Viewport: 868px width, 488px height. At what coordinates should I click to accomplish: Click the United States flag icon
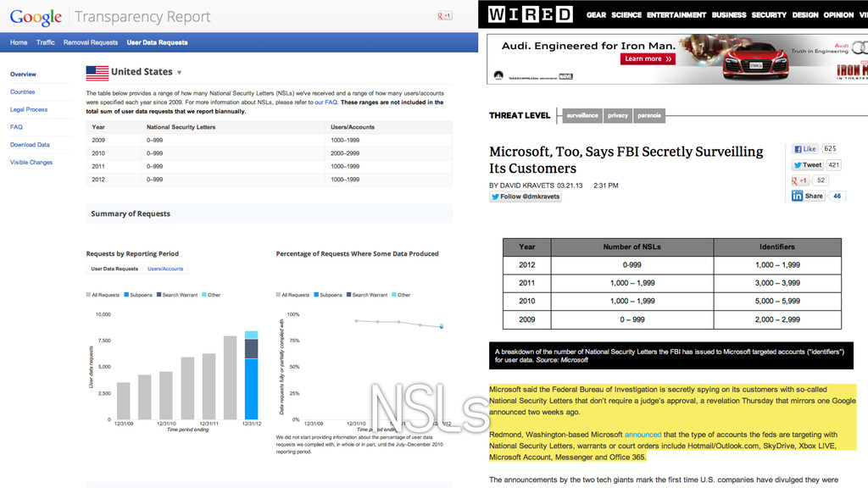coord(97,73)
